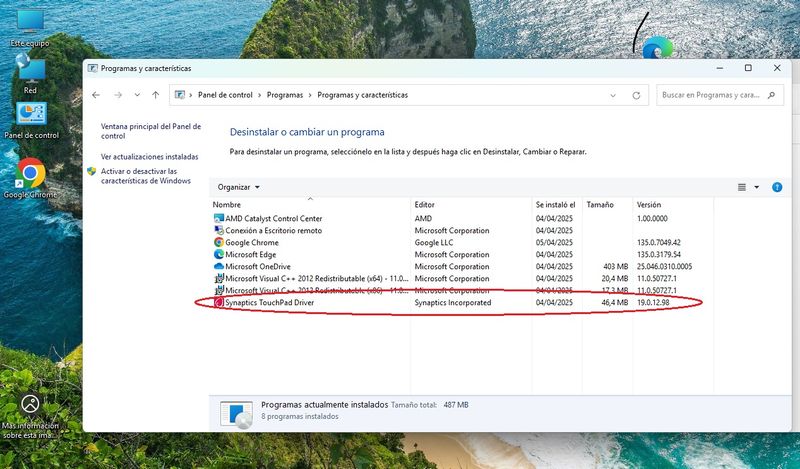Go back with the left arrow button
The image size is (800, 469).
click(96, 95)
